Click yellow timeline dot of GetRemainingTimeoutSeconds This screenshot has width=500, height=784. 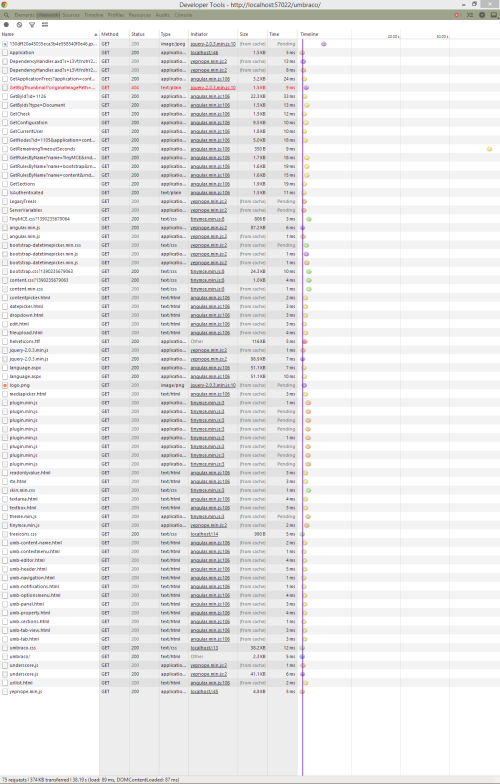pos(490,149)
